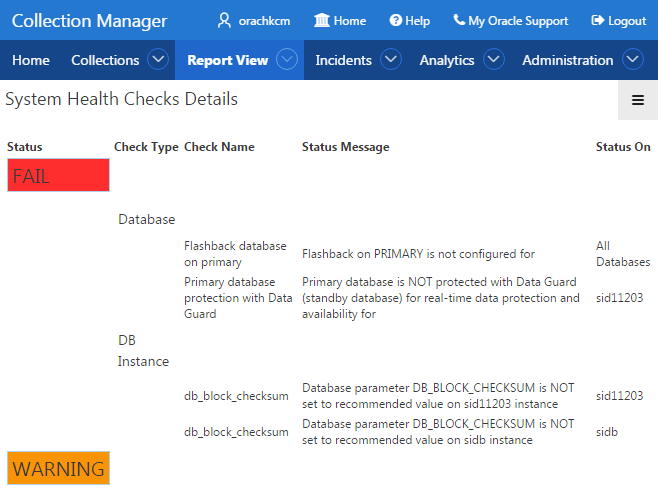The image size is (658, 500).
Task: Expand the Administration dropdown chevron
Action: click(x=633, y=59)
